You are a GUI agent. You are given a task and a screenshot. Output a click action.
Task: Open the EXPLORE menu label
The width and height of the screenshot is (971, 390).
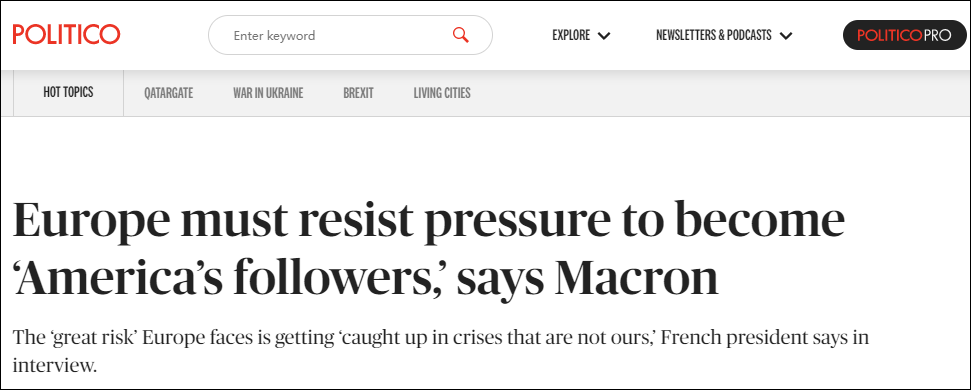571,35
